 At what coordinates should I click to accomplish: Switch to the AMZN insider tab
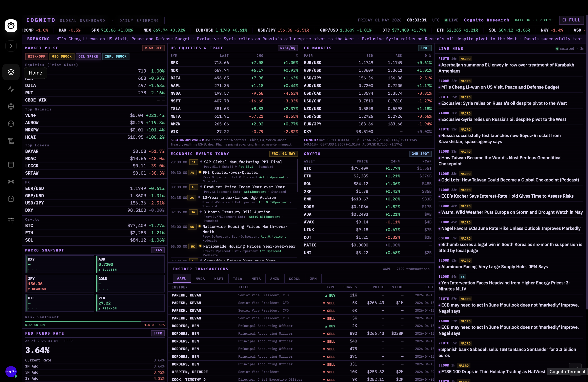275,279
